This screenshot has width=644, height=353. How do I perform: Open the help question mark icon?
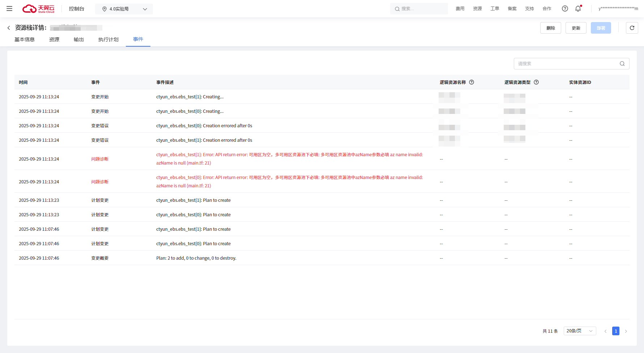click(565, 9)
